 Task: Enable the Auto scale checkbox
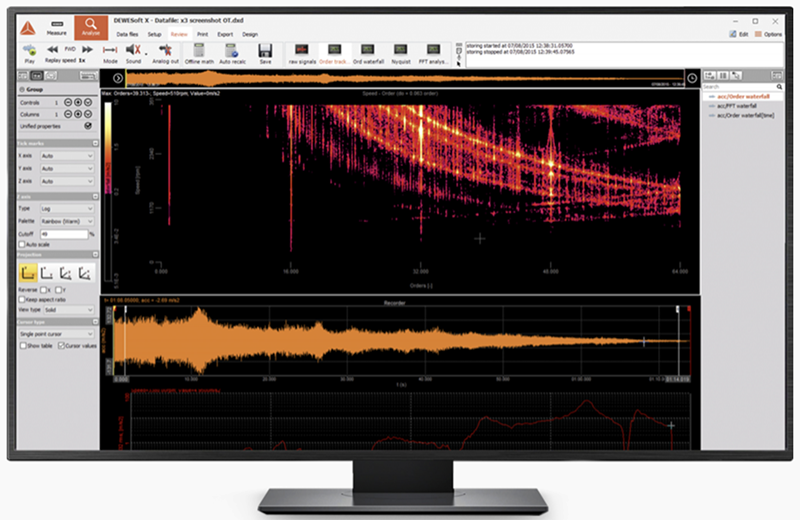coord(23,244)
